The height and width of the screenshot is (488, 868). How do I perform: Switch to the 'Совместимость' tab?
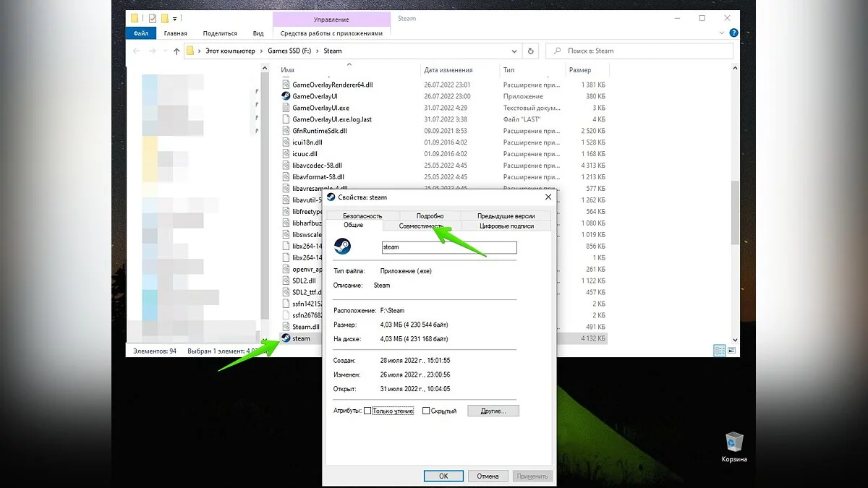[x=420, y=226]
